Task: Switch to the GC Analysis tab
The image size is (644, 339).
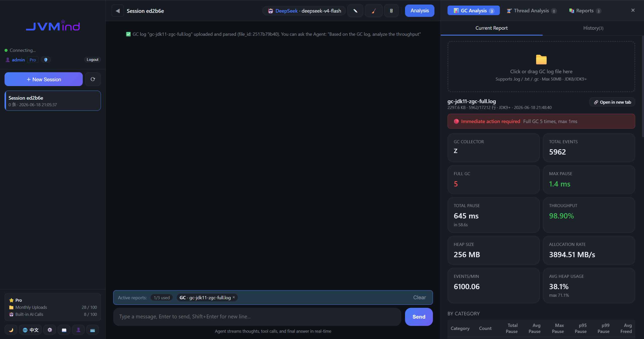Action: 473,11
